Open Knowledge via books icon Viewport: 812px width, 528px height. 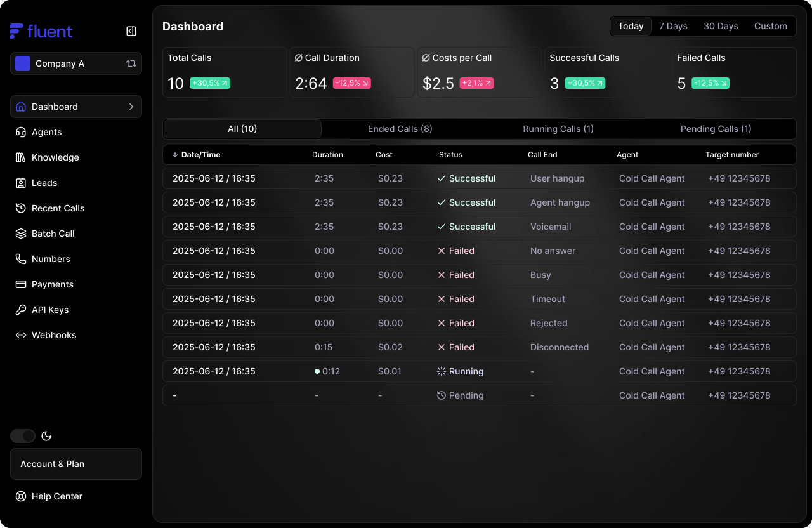tap(21, 157)
